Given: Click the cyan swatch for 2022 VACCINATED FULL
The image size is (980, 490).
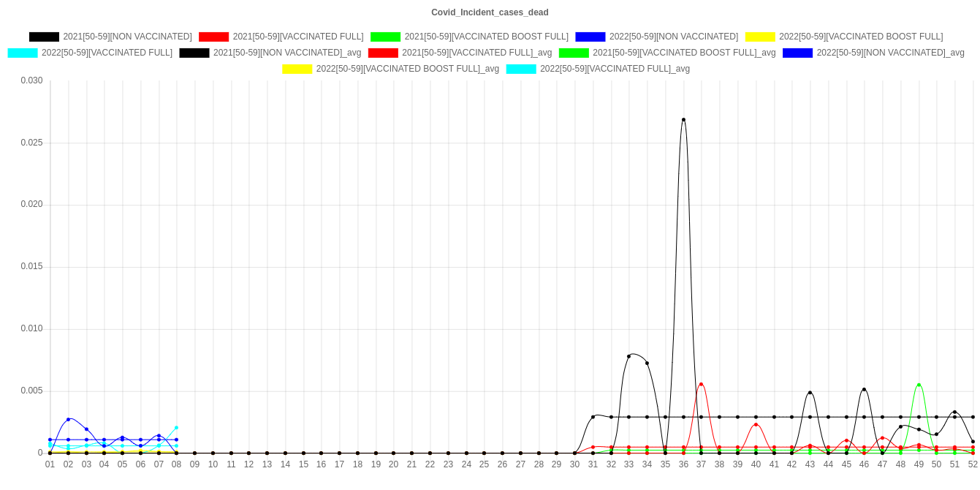Looking at the screenshot, I should (22, 53).
